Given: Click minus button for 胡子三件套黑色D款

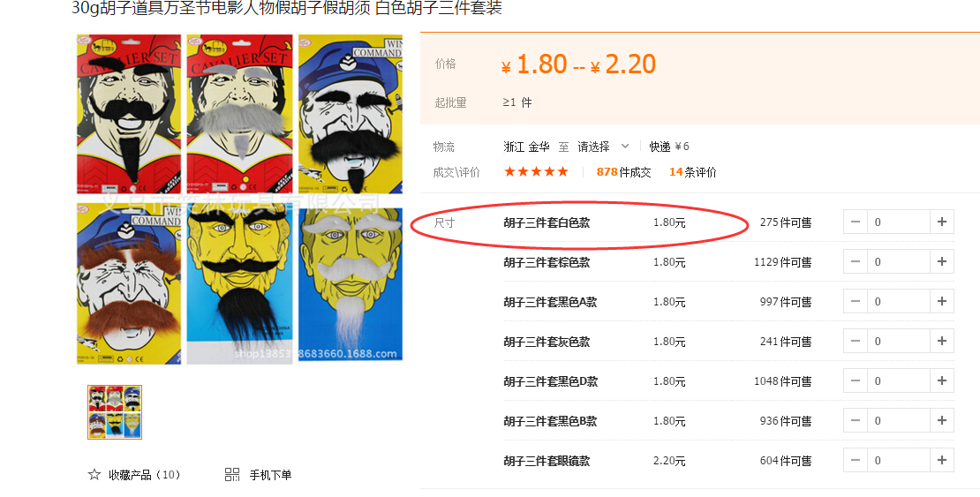Looking at the screenshot, I should point(855,380).
